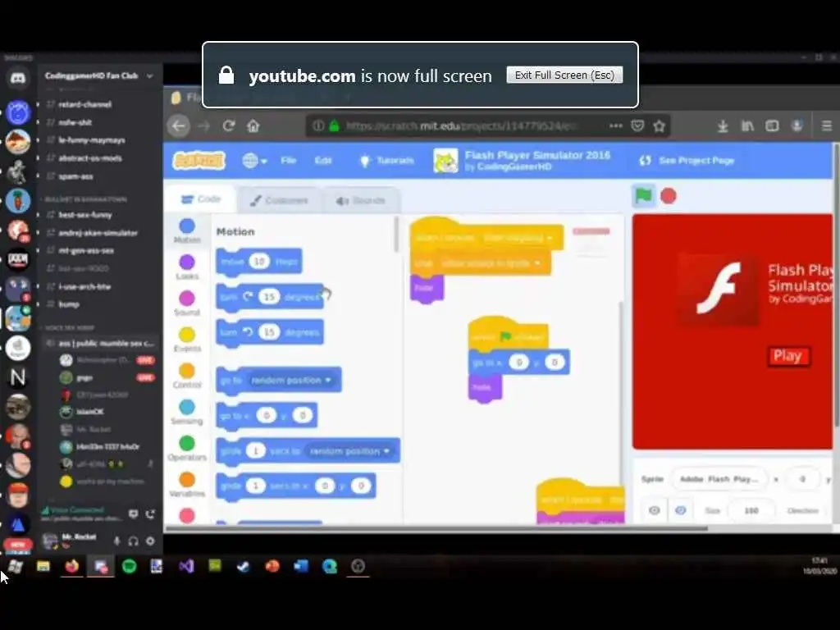840x630 pixels.
Task: Hide sprite using crossed-eye icon
Action: tap(680, 510)
